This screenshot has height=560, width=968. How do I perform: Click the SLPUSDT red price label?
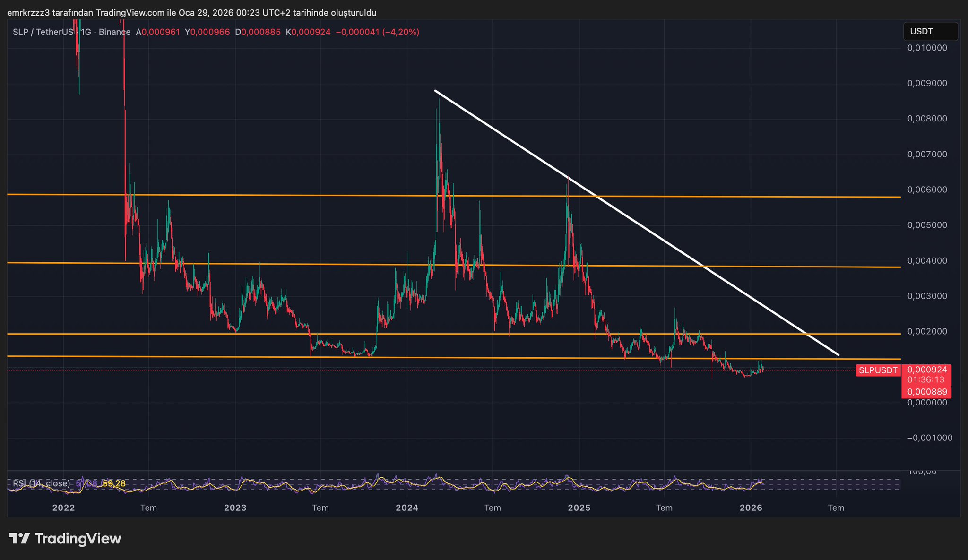coord(878,370)
